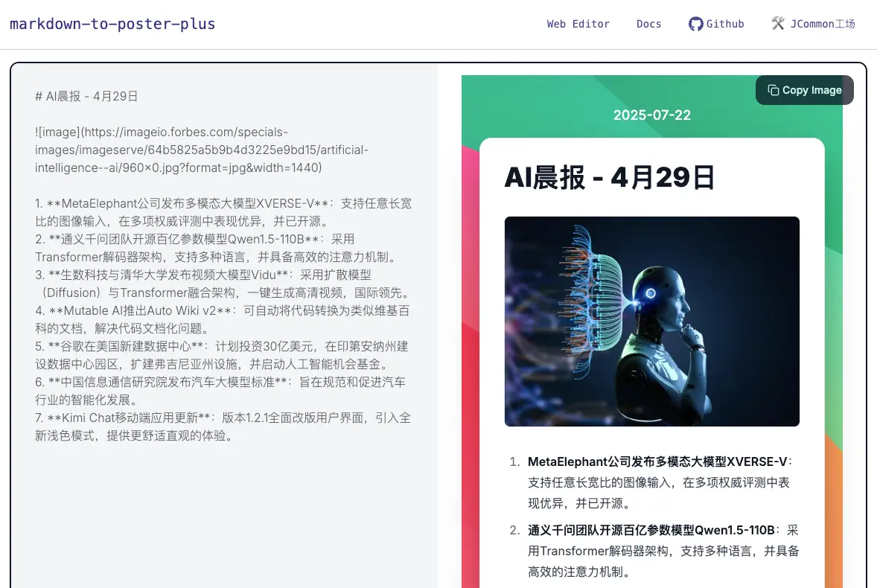Click the Copy Image button

804,90
